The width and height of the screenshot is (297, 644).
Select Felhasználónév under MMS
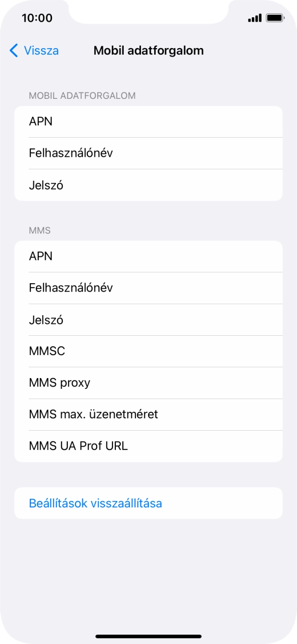[x=148, y=288]
